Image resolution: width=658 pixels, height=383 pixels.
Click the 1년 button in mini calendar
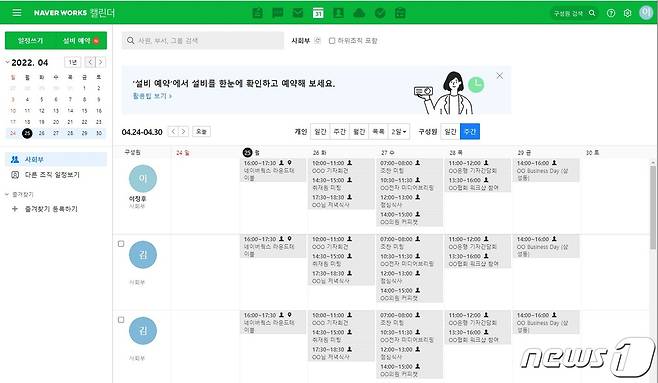(x=73, y=62)
